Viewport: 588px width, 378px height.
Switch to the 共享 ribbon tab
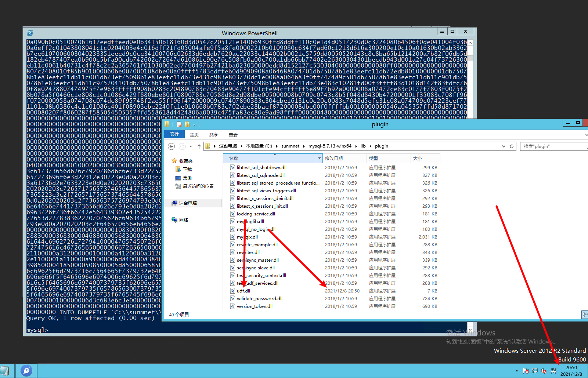[214, 135]
